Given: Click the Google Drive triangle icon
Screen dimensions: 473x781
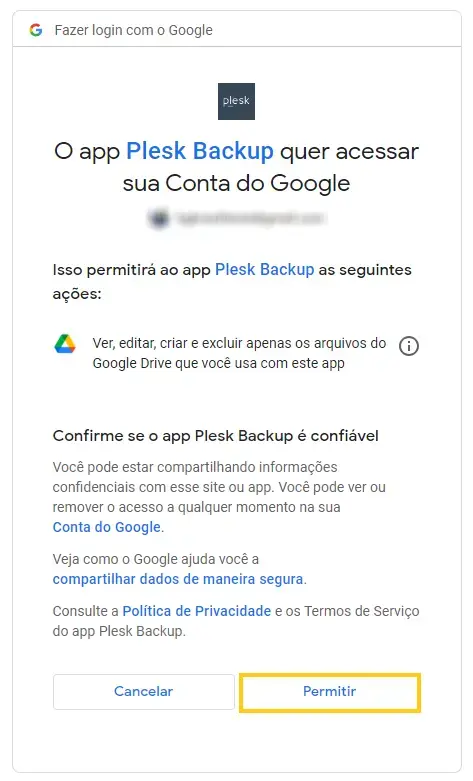Looking at the screenshot, I should [65, 344].
